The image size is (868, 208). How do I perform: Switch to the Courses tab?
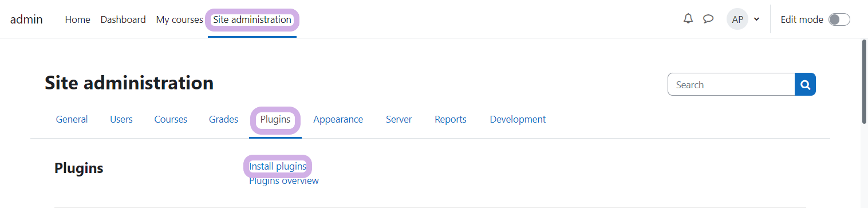pyautogui.click(x=171, y=119)
